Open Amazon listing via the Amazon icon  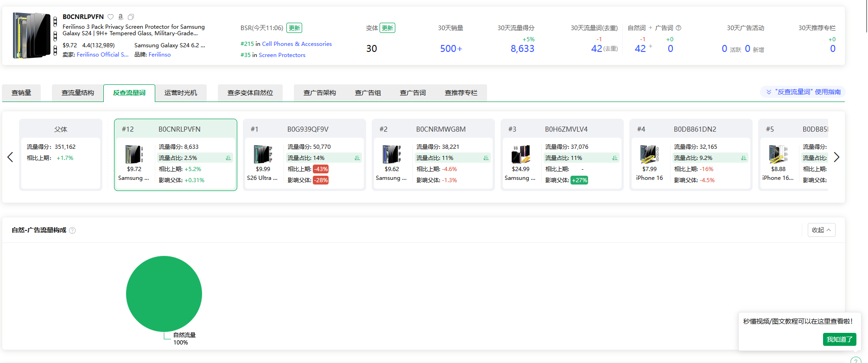(120, 17)
